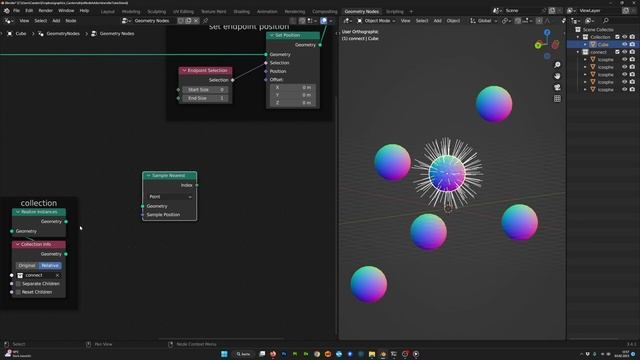This screenshot has height=360, width=640.
Task: Switch to the Layout workspace tab
Action: (108, 12)
